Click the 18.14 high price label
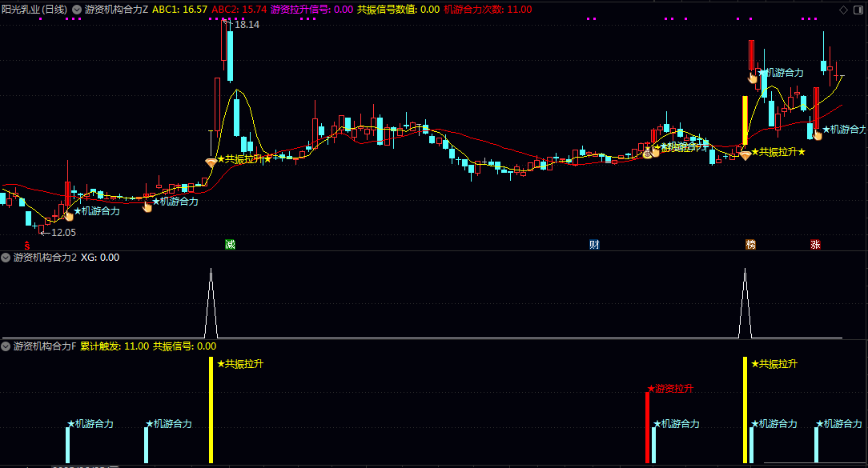 click(247, 24)
